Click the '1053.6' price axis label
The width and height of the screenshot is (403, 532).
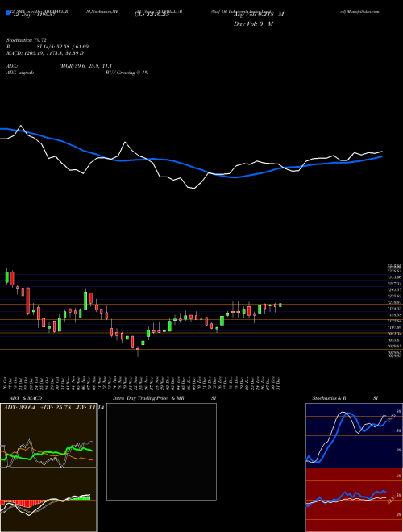(393, 340)
